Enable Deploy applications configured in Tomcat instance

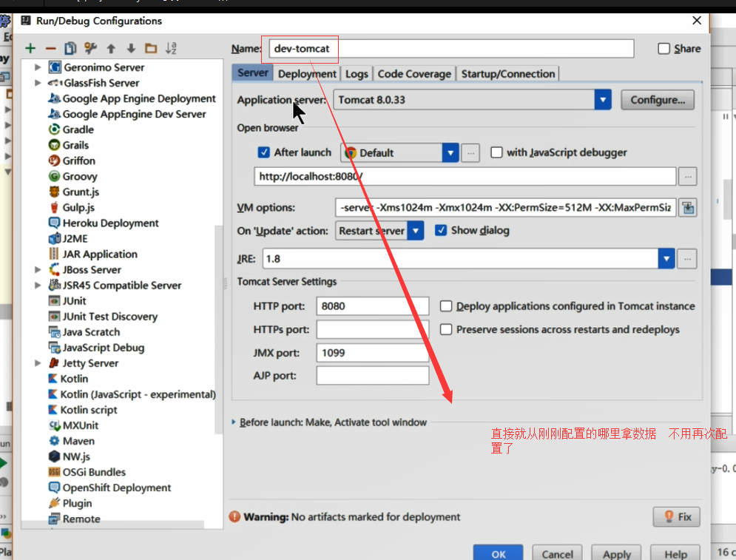pos(446,306)
